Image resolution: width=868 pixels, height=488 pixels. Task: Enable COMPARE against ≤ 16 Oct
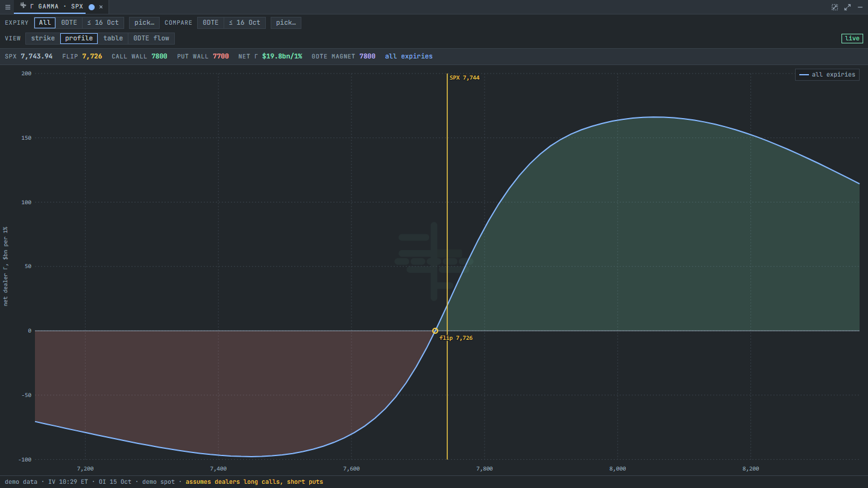245,23
